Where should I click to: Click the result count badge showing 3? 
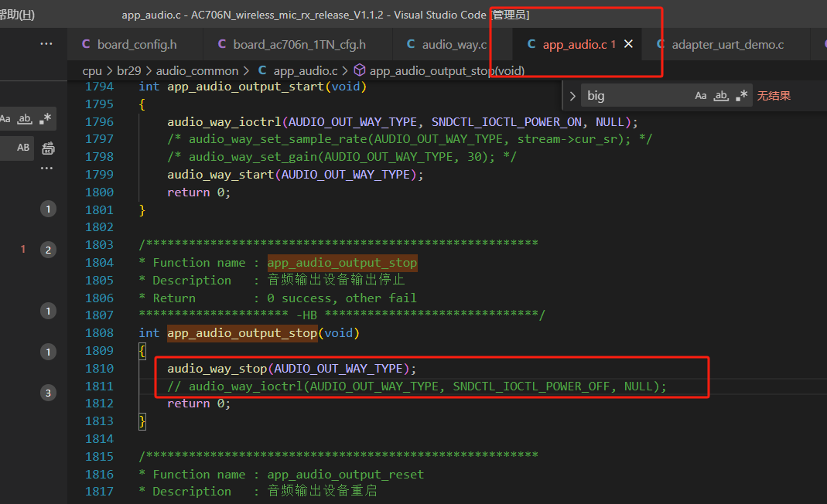point(48,393)
